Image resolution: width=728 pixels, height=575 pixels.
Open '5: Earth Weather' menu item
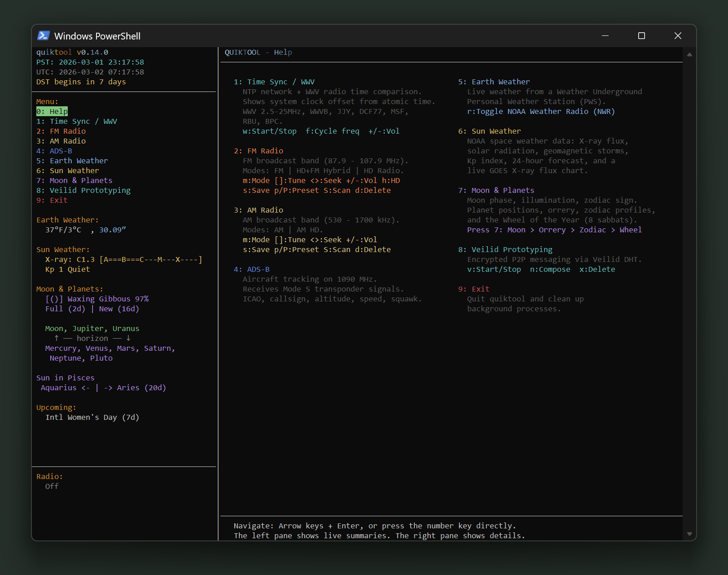coord(72,161)
